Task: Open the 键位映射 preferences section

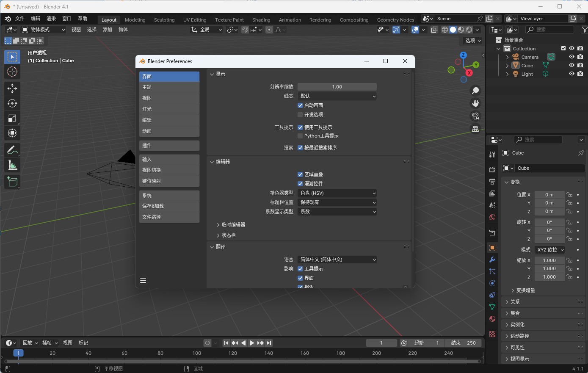Action: tap(169, 182)
